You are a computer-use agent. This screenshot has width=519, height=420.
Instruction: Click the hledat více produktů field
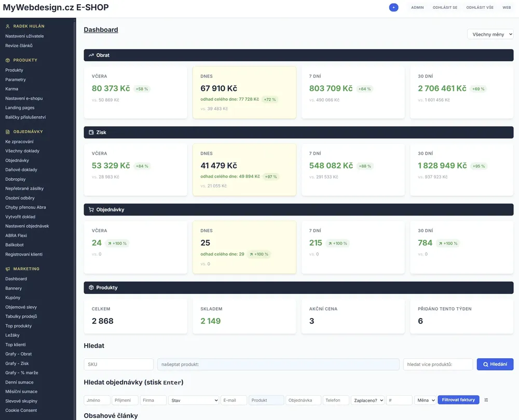438,364
